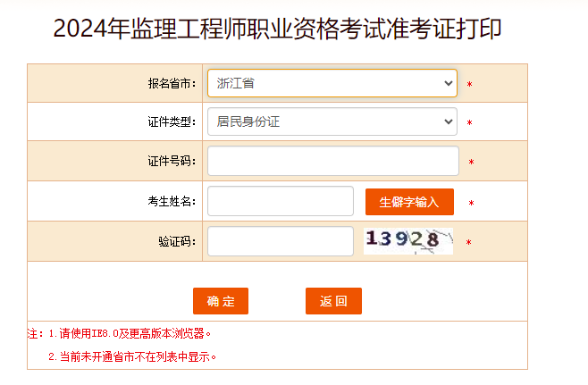Screen dimensions: 588x385
Task: Focus the 考生姓名 text box
Action: coord(280,201)
